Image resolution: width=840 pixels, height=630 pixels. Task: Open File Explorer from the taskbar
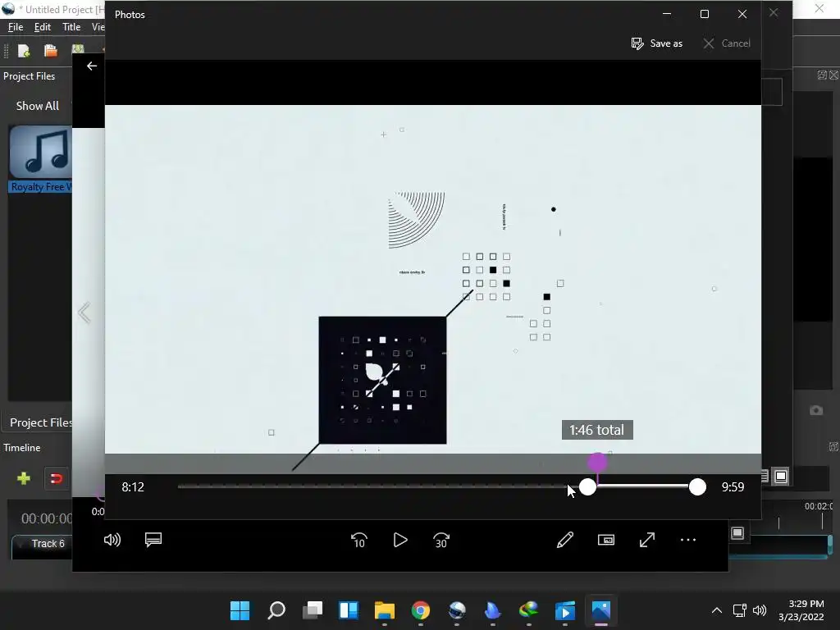coord(385,610)
